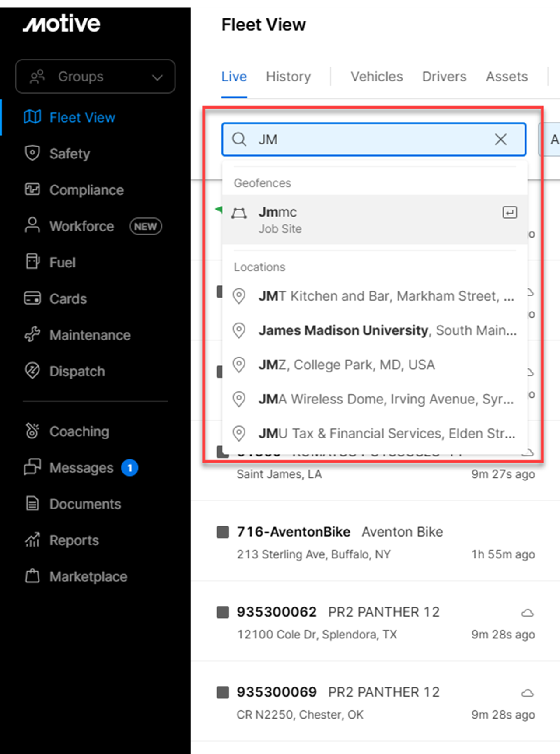Click the magnifier search icon

[239, 140]
